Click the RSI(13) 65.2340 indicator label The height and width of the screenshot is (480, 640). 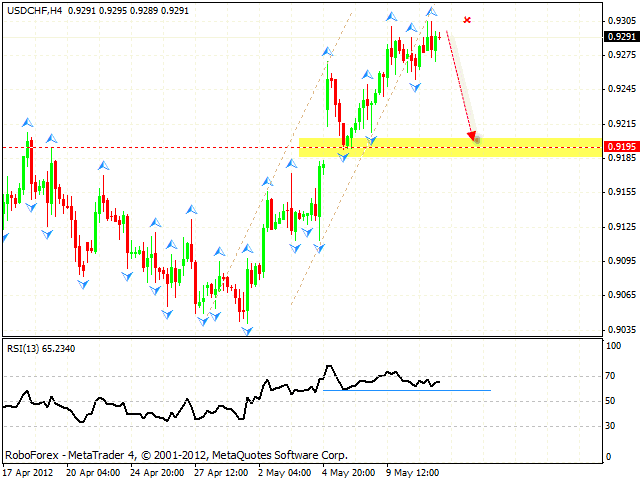40,348
